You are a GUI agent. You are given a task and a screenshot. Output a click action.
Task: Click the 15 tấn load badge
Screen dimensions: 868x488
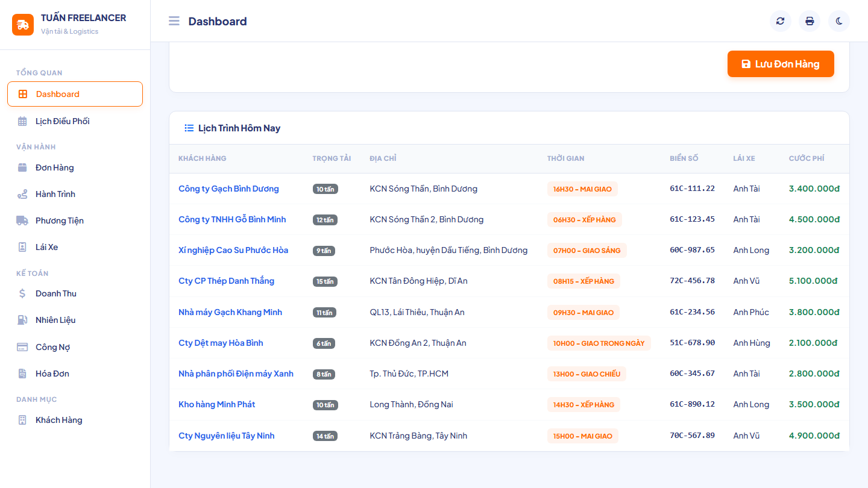point(325,281)
